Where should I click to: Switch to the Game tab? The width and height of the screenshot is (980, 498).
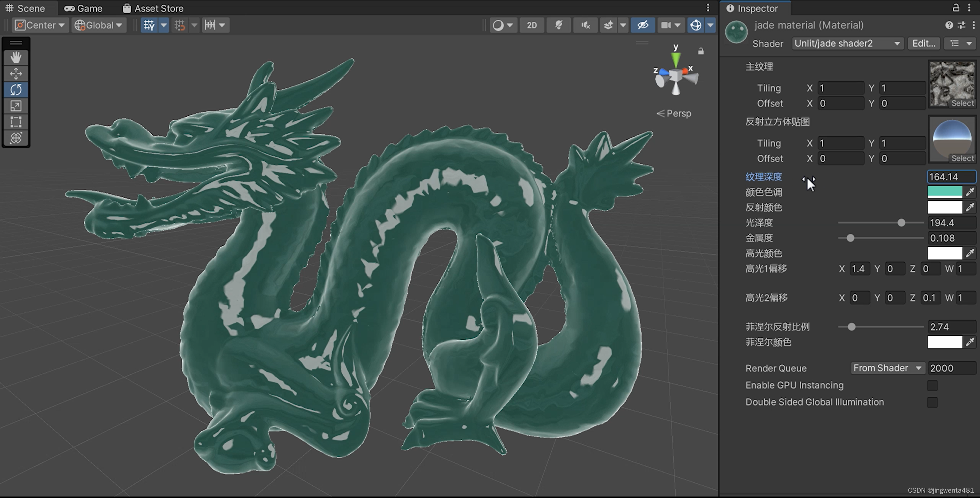(83, 8)
